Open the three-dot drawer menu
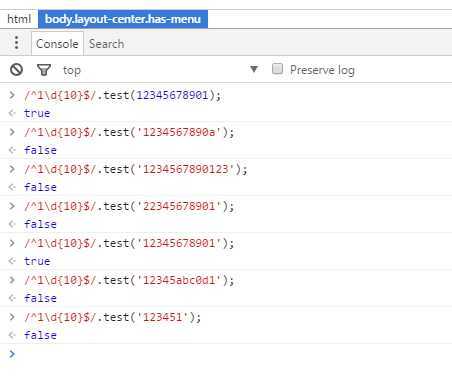This screenshot has width=452, height=376. tap(16, 43)
